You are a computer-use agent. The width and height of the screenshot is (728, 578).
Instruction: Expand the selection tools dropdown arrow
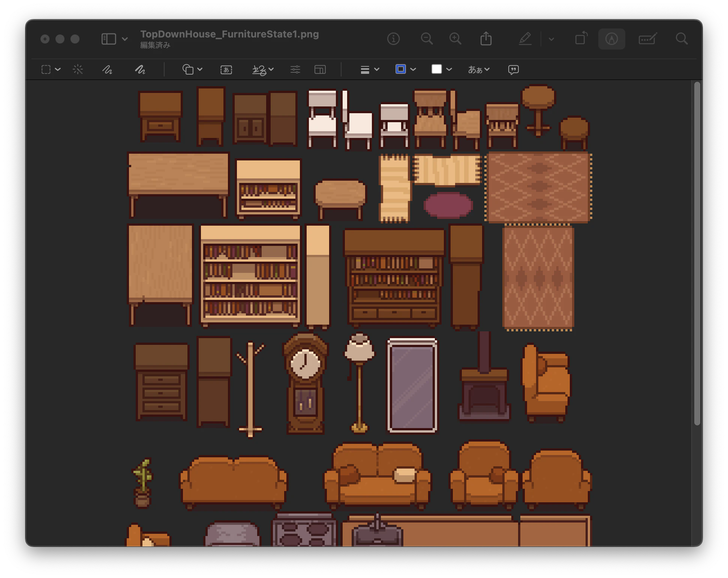click(x=58, y=69)
